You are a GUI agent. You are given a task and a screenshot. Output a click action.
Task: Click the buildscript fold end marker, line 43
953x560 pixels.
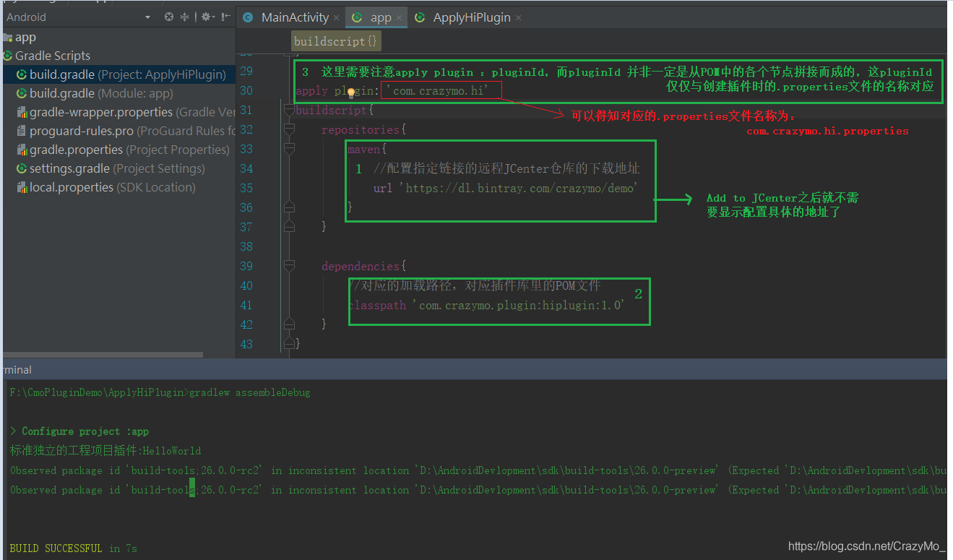(289, 344)
